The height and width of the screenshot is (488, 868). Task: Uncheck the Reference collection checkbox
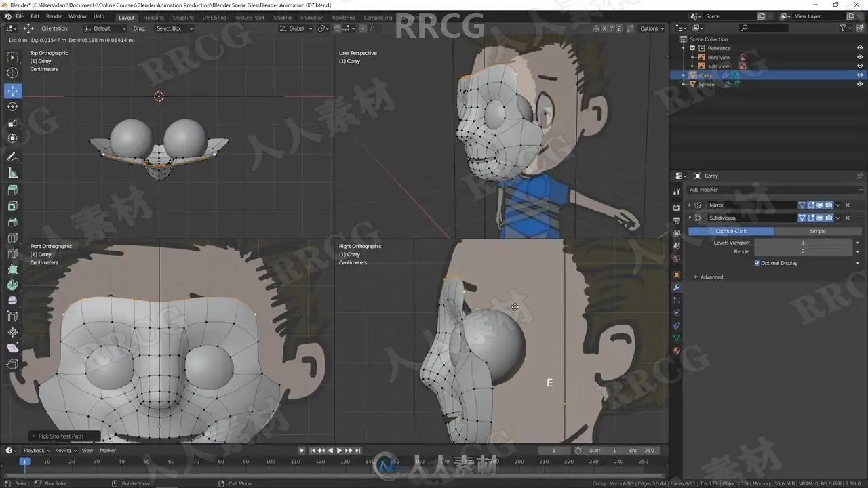pyautogui.click(x=692, y=48)
